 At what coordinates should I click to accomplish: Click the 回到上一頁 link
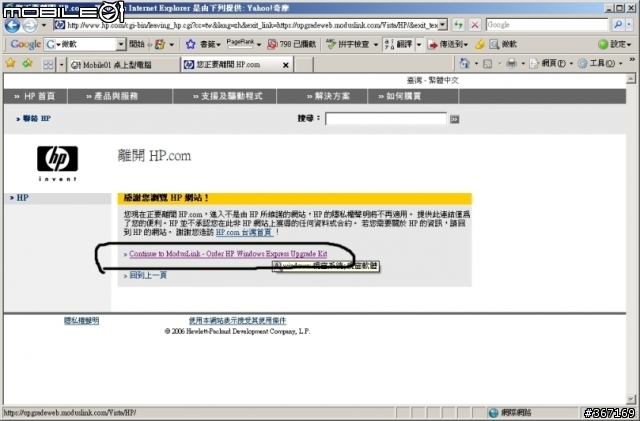point(148,275)
